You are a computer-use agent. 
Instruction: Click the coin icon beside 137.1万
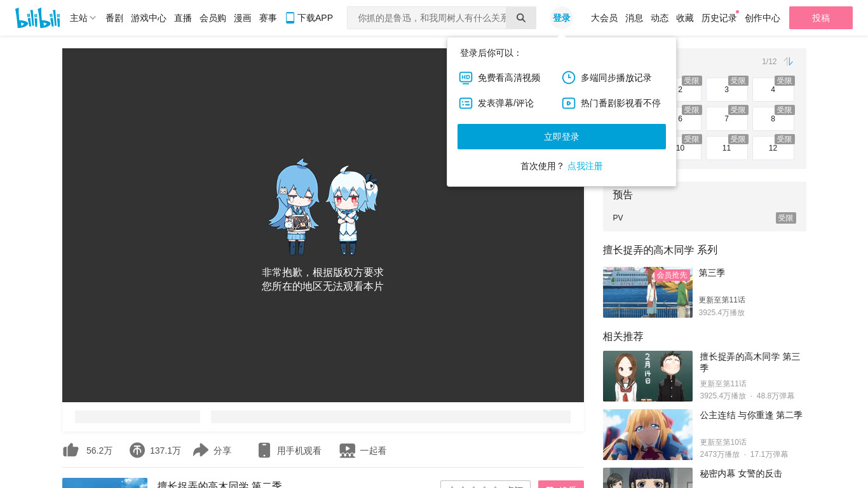pyautogui.click(x=137, y=451)
